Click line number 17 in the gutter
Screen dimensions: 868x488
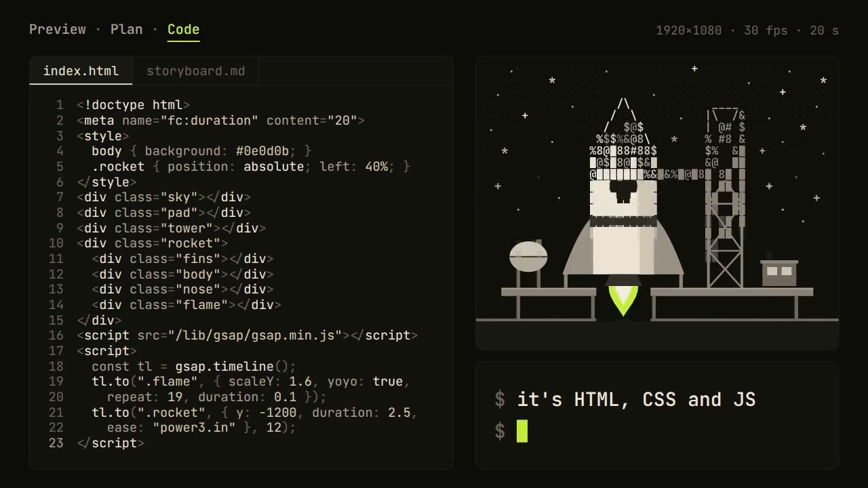click(x=56, y=351)
